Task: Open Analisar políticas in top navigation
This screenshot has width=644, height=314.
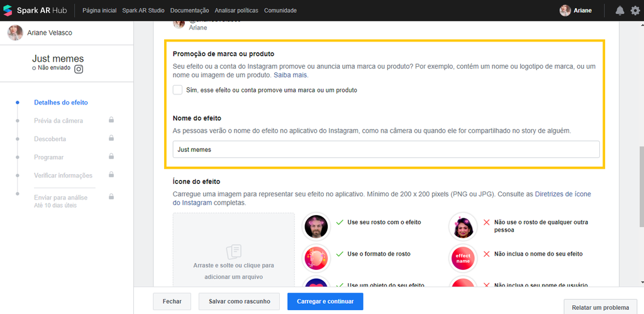Action: pos(236,11)
